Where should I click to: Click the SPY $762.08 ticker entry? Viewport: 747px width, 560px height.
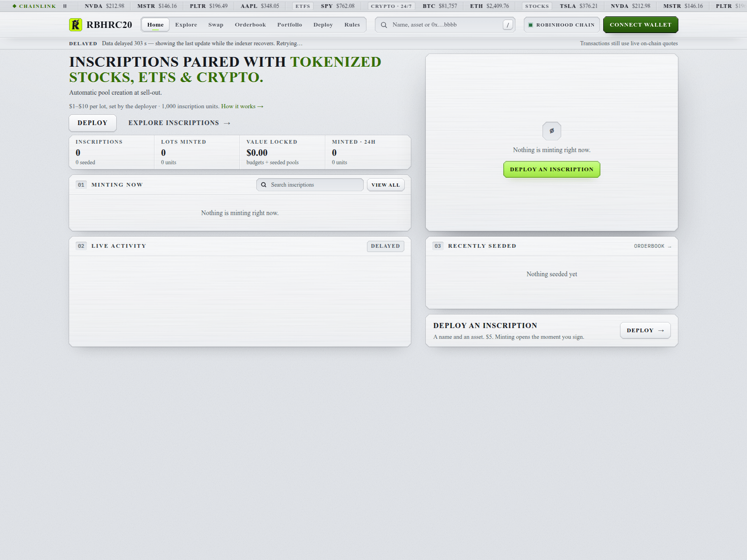click(338, 6)
